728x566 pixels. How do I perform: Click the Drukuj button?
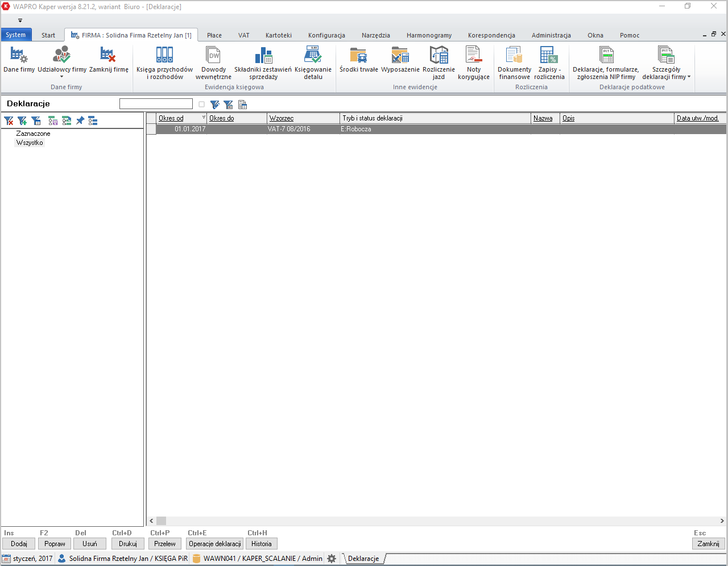[128, 544]
